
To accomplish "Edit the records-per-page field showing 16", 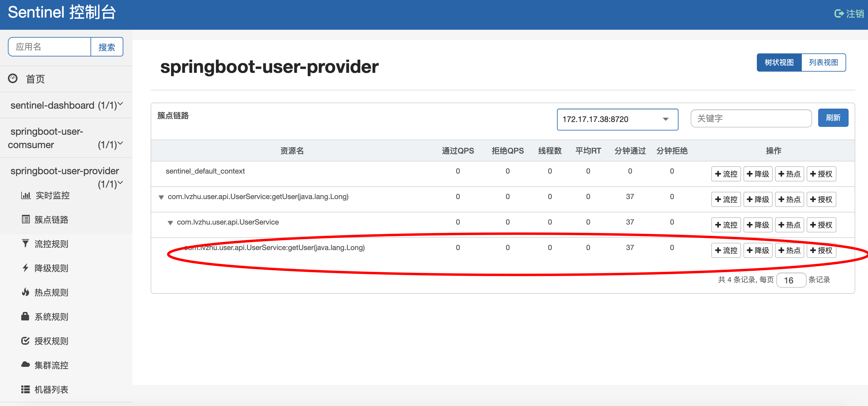I will (791, 280).
